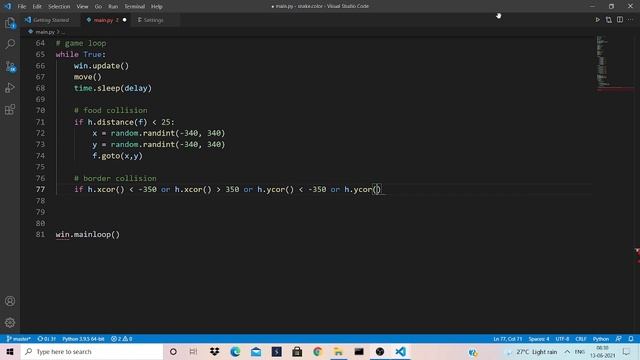Image resolution: width=640 pixels, height=360 pixels.
Task: Click the unsaved dot on main.py tab
Action: point(124,20)
